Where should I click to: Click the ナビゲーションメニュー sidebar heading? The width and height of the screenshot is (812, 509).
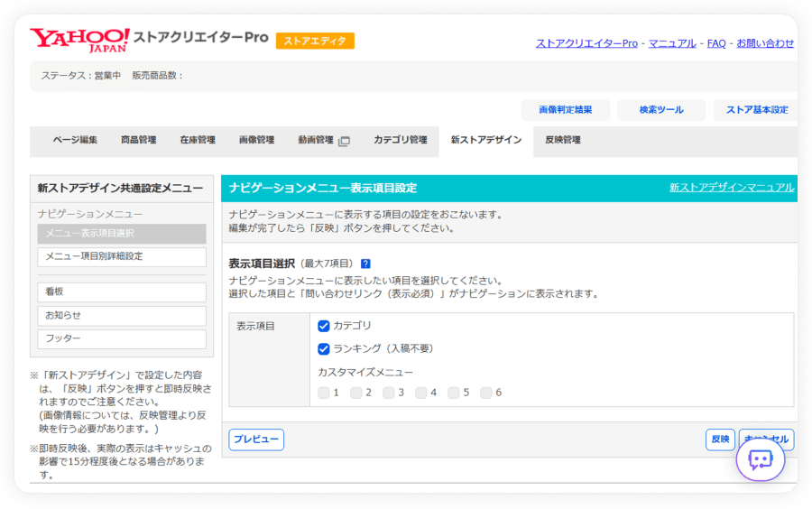pos(89,214)
